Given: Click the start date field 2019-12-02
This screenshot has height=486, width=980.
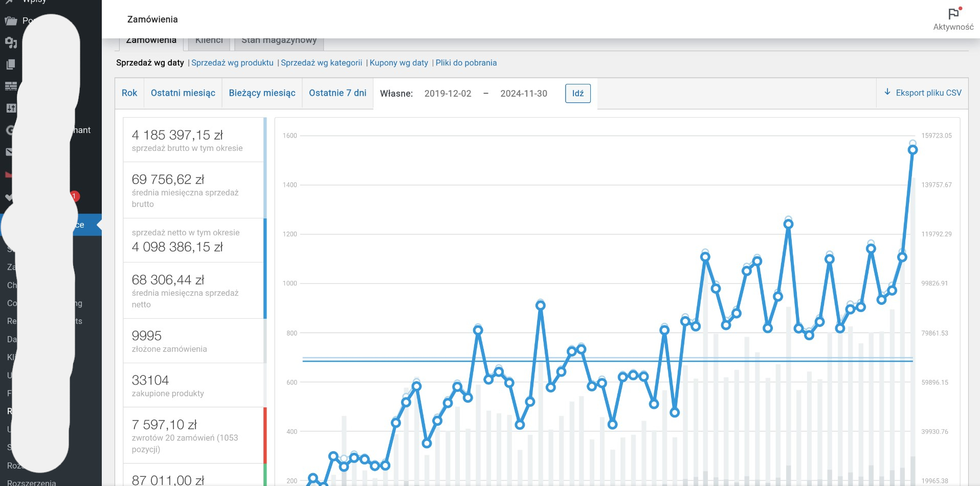Looking at the screenshot, I should pyautogui.click(x=448, y=94).
